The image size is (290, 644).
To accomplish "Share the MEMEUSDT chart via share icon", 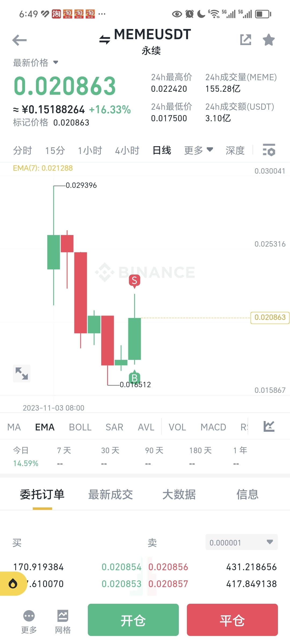I will pos(246,40).
